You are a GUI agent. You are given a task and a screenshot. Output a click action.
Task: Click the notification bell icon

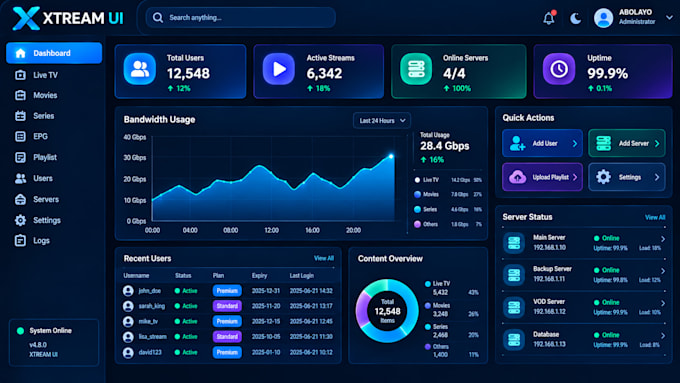click(549, 18)
